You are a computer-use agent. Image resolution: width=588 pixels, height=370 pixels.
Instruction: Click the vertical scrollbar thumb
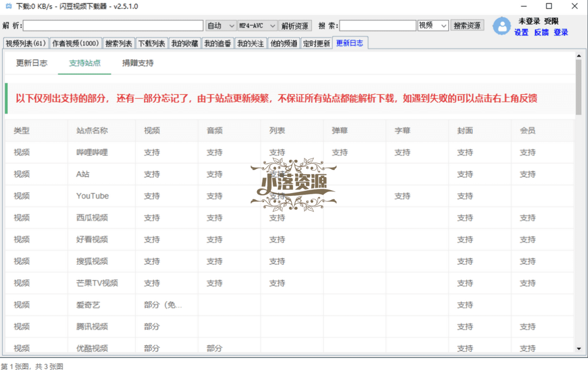click(x=579, y=87)
